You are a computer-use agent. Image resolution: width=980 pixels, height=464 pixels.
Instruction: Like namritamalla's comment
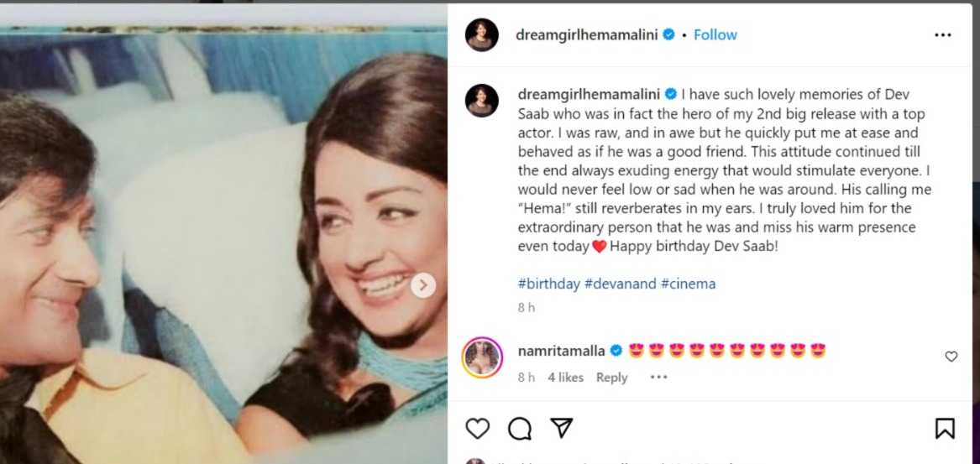point(951,357)
